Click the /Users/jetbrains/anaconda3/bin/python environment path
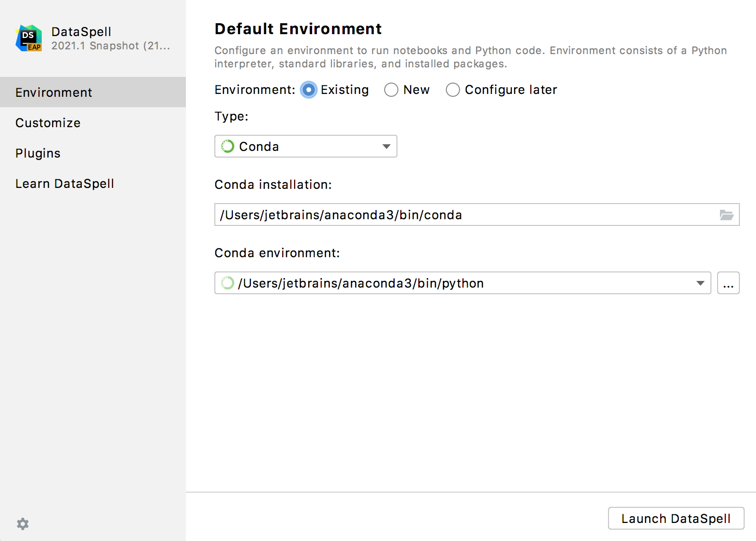 pos(361,283)
